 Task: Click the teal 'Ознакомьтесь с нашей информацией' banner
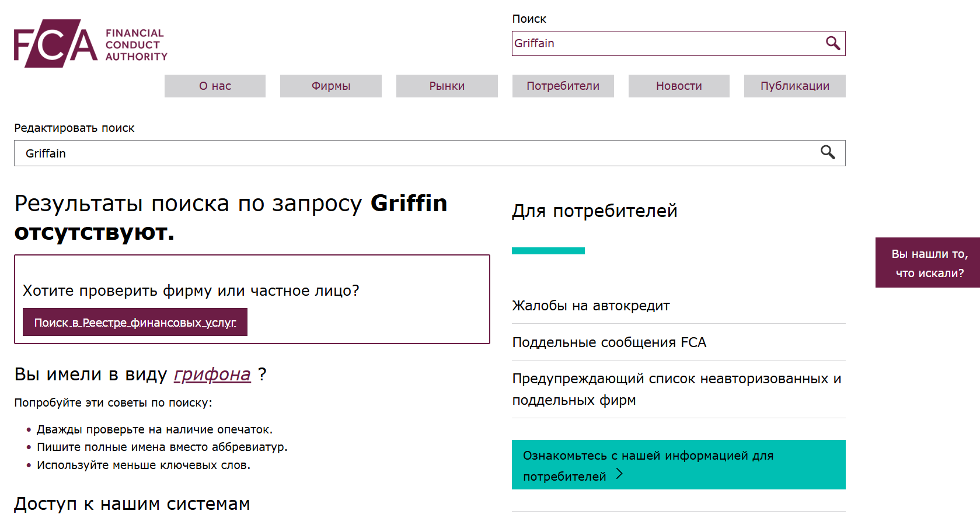[x=679, y=464]
